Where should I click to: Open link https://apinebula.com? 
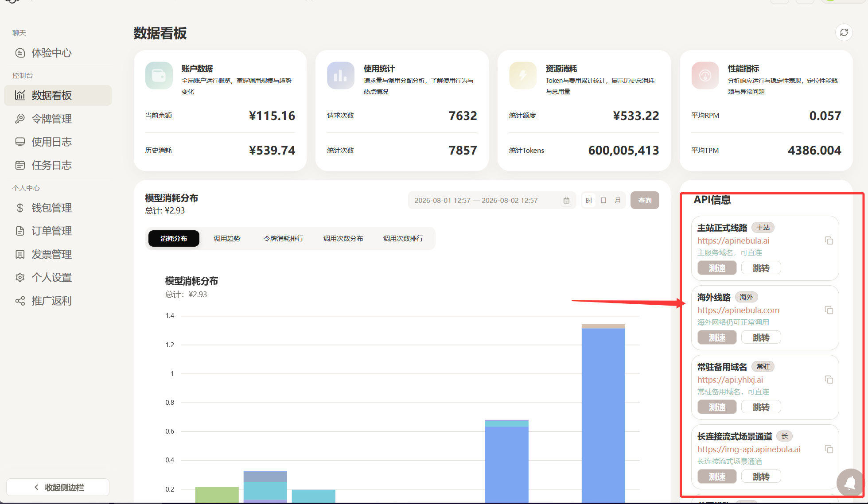[738, 310]
